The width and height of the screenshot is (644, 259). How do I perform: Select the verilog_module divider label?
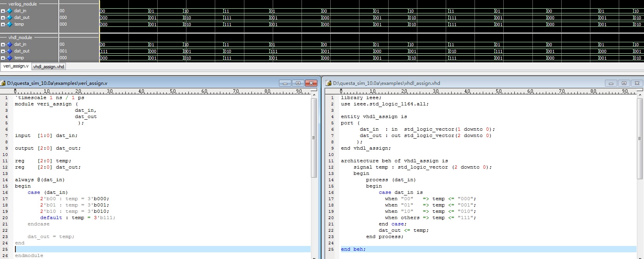(22, 4)
